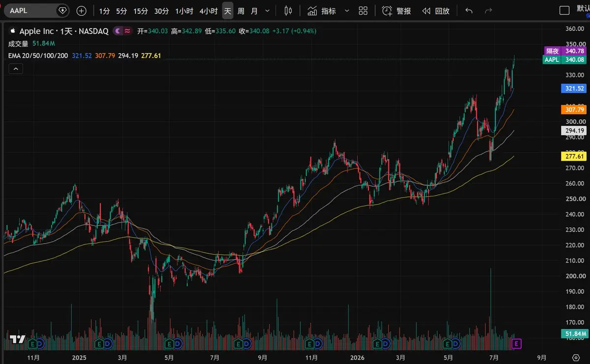Open the 指标 indicators panel
The image size is (590, 364).
[x=322, y=11]
